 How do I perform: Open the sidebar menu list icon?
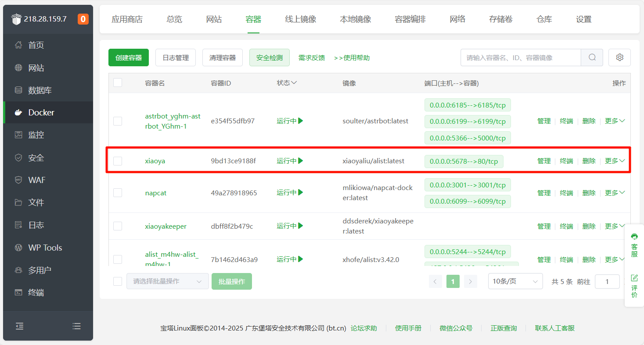pyautogui.click(x=77, y=326)
